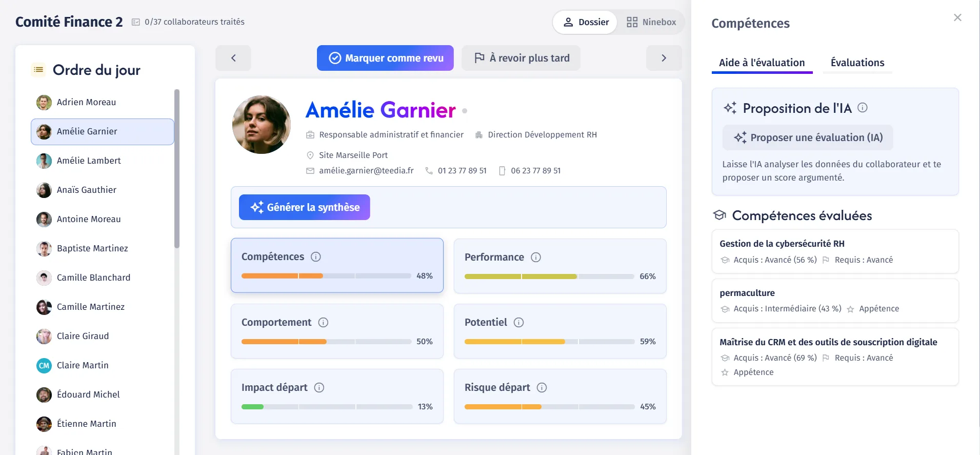
Task: Click info icon next to Performance score
Action: [x=536, y=257]
